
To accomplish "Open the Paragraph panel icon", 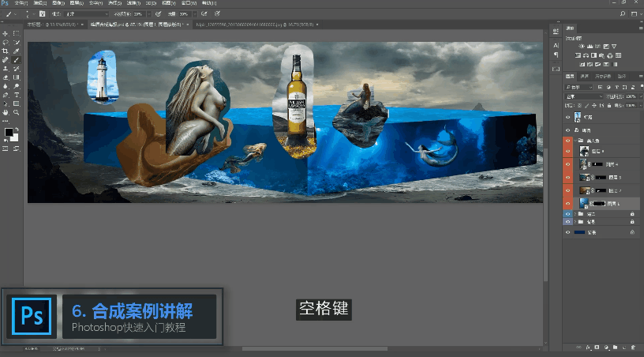I will 556,54.
